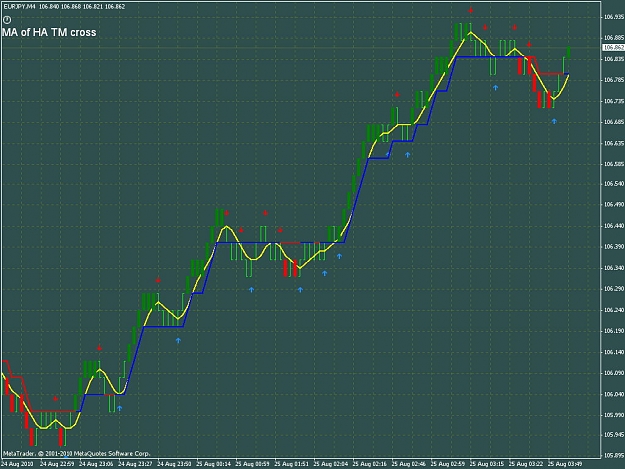The height and width of the screenshot is (469, 625).
Task: Click the '24 Aug 23:27' time axis label
Action: (x=135, y=464)
